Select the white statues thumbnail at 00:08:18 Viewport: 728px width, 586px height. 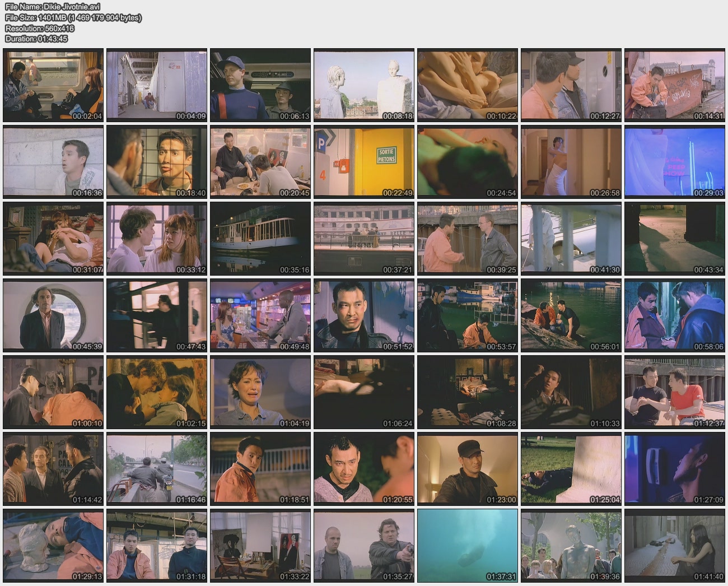click(x=364, y=85)
